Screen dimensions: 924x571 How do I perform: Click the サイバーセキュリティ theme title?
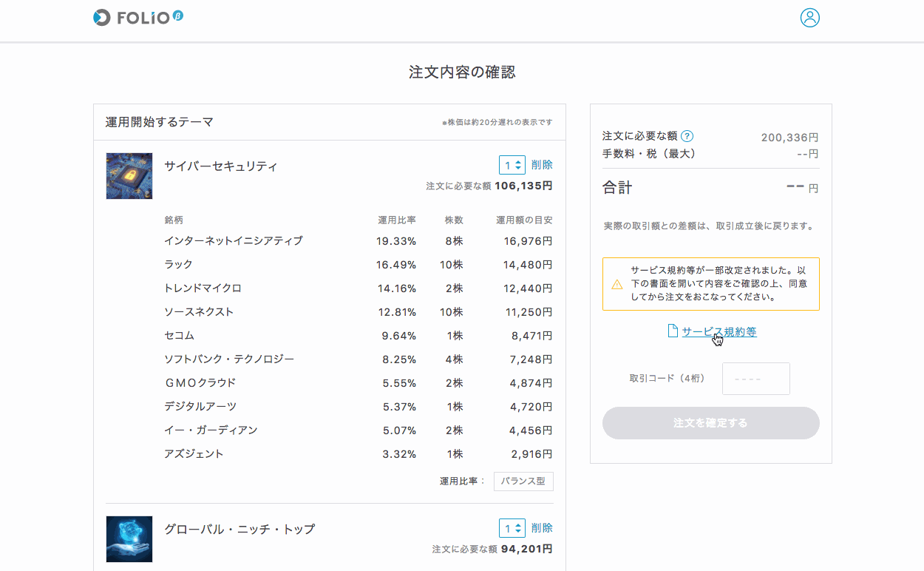[220, 166]
